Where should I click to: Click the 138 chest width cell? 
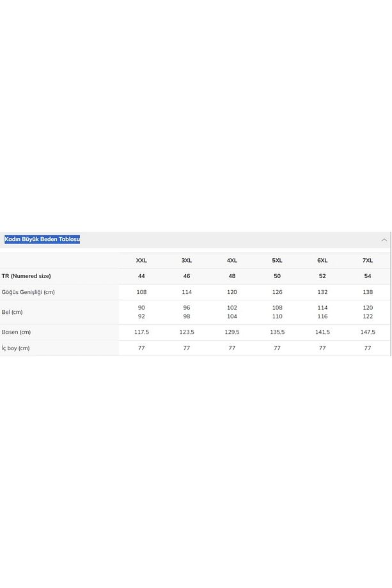pyautogui.click(x=368, y=292)
